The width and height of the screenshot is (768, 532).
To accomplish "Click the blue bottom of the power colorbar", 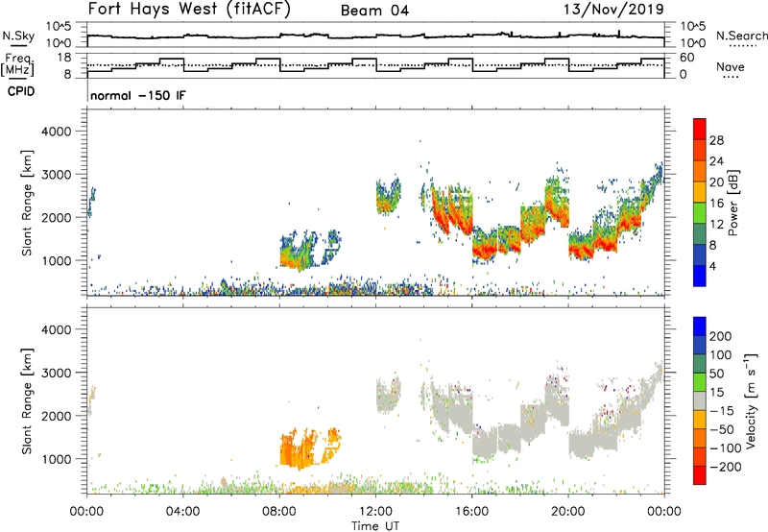I will tap(700, 276).
